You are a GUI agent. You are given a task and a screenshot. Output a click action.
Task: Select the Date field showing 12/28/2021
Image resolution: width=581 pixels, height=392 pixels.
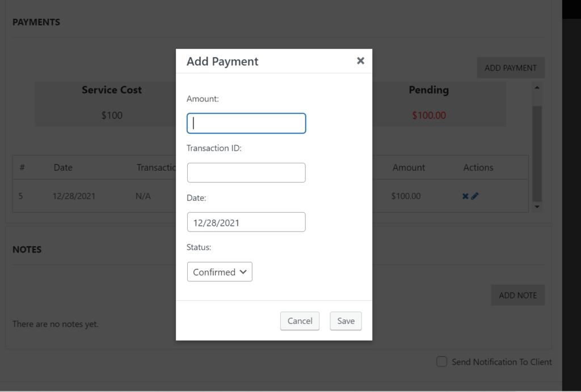click(x=246, y=222)
